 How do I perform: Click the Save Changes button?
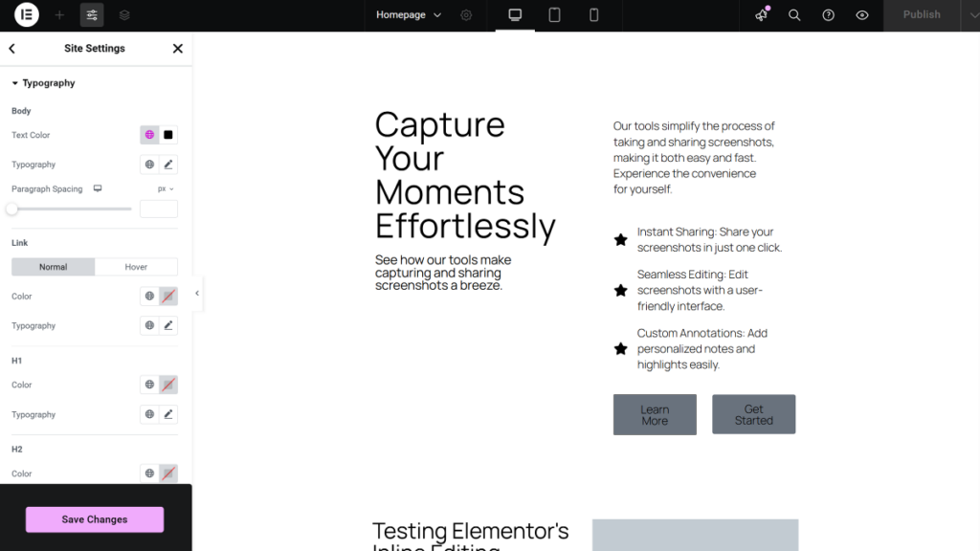click(x=94, y=518)
